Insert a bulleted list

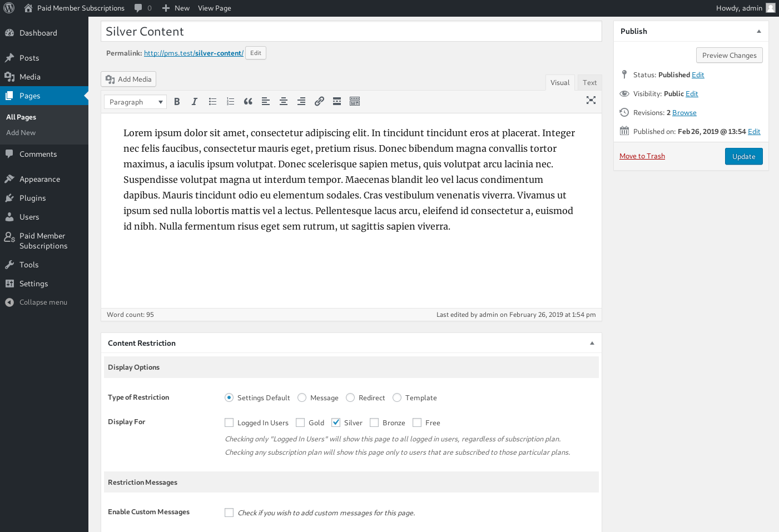pos(212,102)
